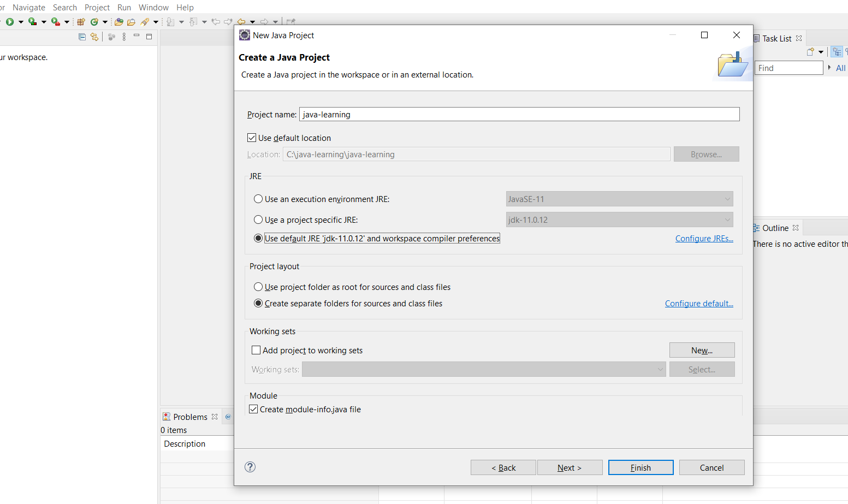The height and width of the screenshot is (504, 848).
Task: Click the Find field in Task List
Action: 789,68
